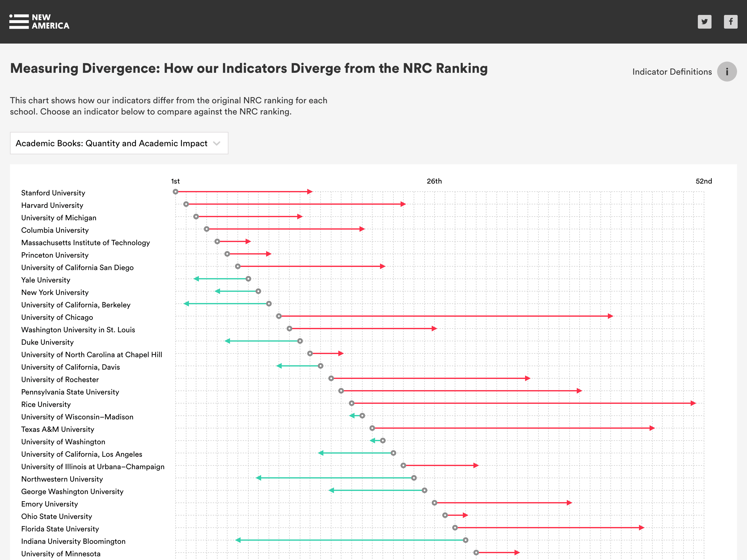Share the page via Facebook icon
The height and width of the screenshot is (560, 747).
click(x=731, y=21)
